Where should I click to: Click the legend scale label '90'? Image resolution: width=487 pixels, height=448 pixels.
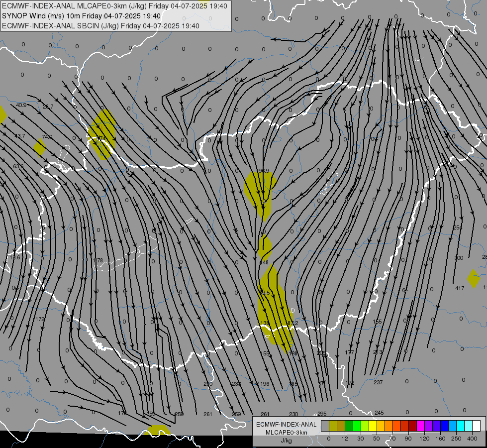pyautogui.click(x=408, y=439)
